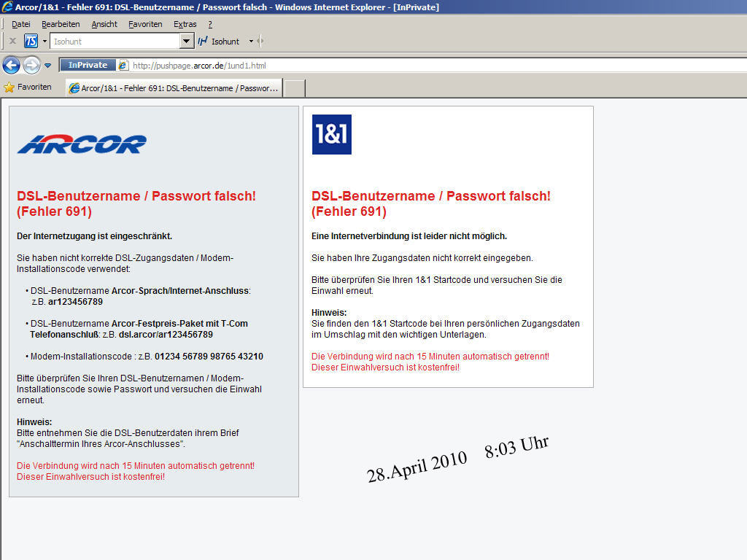The width and height of the screenshot is (747, 560).
Task: Click the page icon in address bar
Action: (123, 65)
